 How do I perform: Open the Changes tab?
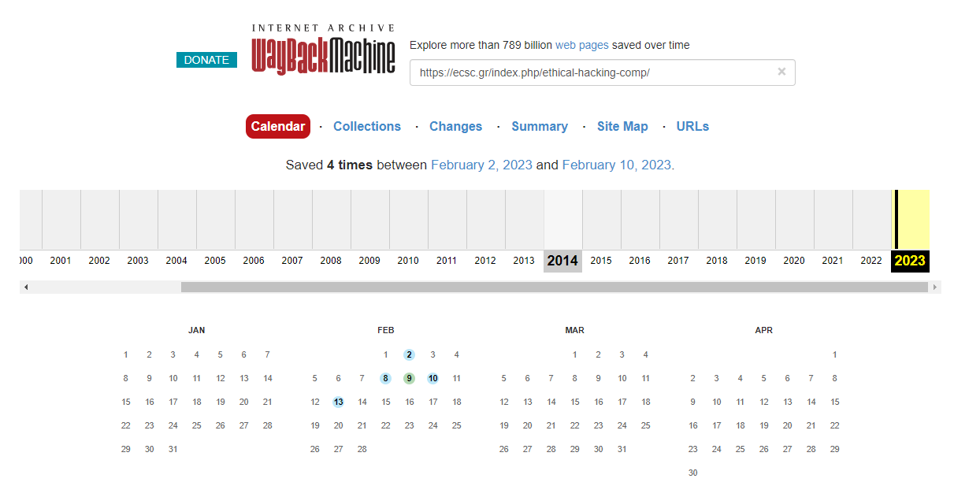click(455, 126)
